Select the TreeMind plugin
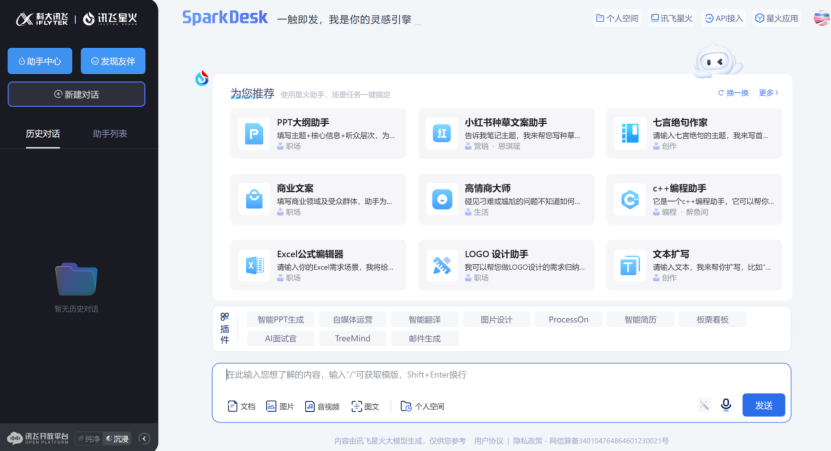The height and width of the screenshot is (451, 831). 352,338
